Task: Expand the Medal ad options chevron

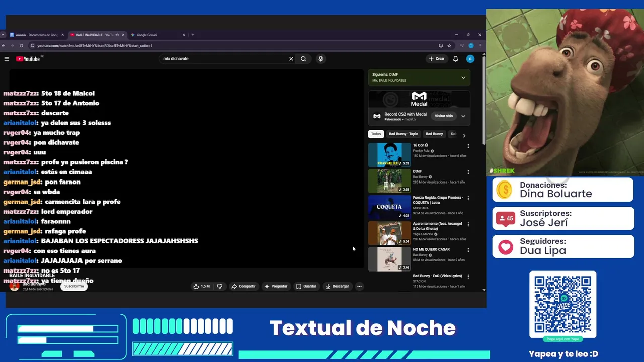Action: coord(463,116)
